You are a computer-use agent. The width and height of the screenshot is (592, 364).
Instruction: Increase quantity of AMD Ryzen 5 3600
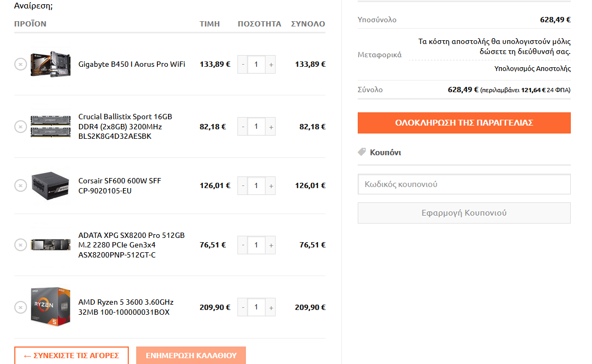[271, 307]
